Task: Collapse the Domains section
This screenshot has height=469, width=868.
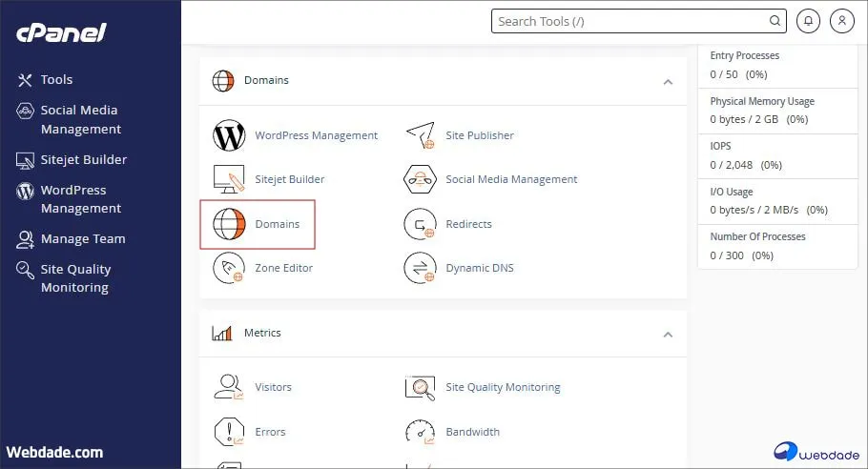Action: click(668, 82)
